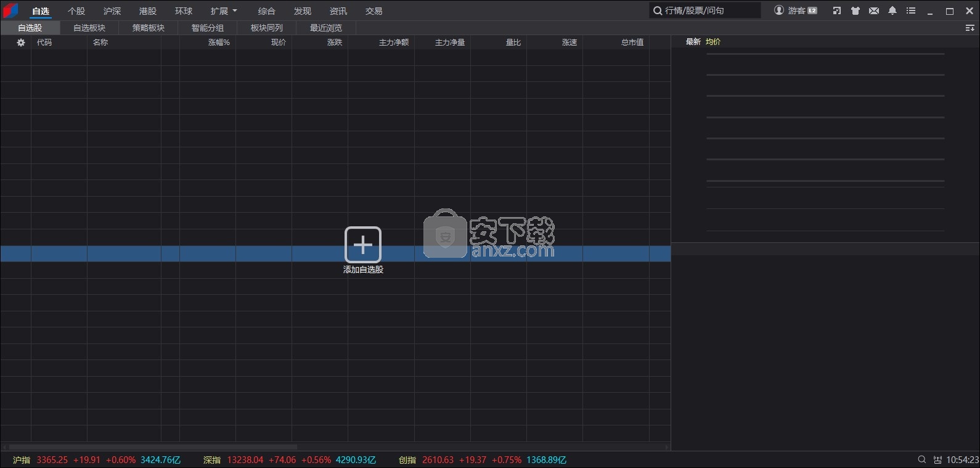Open the 沪指 index in status bar
Image resolution: width=980 pixels, height=468 pixels.
tap(22, 460)
